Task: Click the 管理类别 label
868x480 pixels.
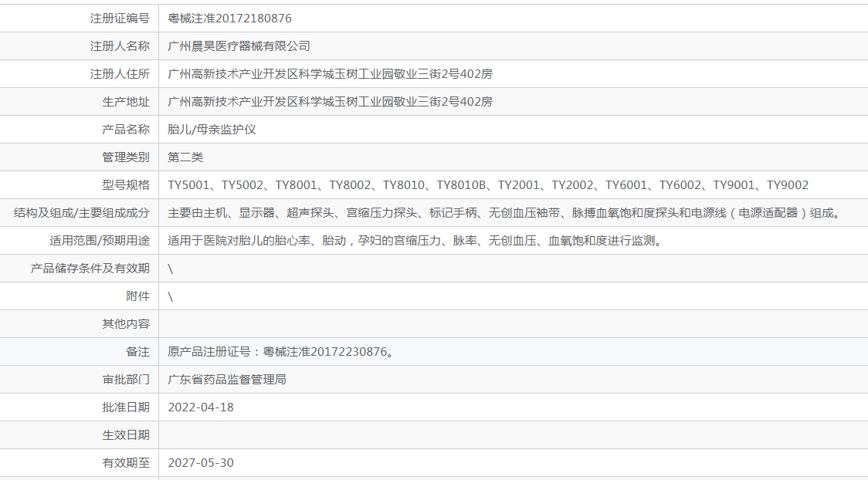Action: click(x=126, y=157)
